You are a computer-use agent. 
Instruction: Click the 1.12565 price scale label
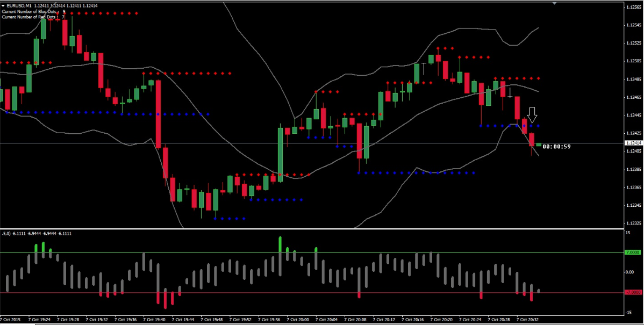click(x=634, y=6)
